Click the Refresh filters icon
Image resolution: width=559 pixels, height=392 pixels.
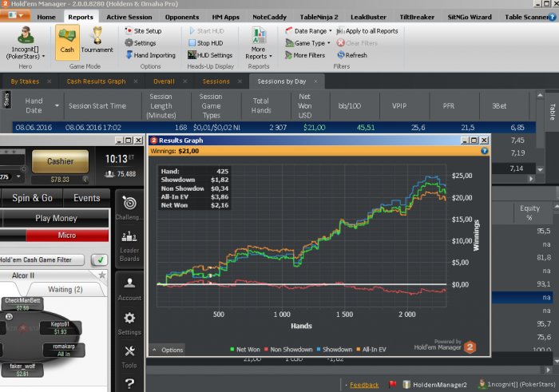click(341, 55)
